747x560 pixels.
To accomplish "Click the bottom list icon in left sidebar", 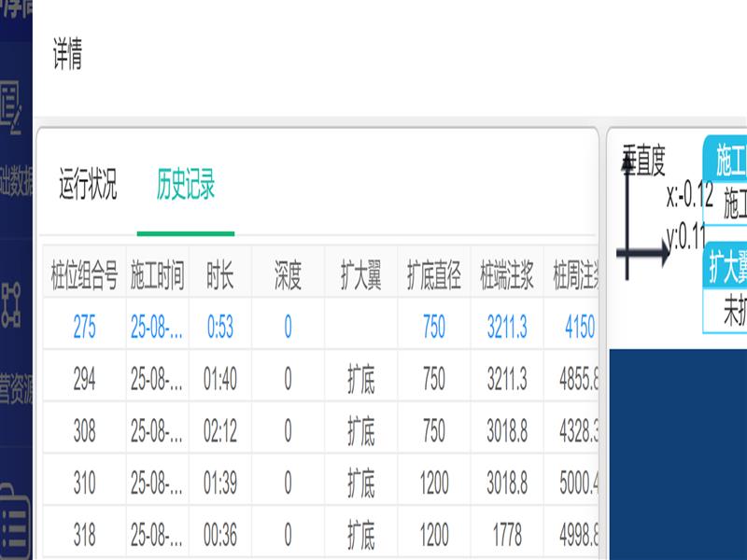I will tap(13, 523).
